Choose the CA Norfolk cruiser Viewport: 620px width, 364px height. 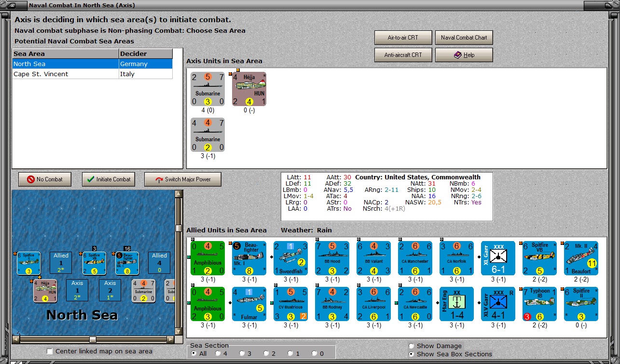(456, 258)
